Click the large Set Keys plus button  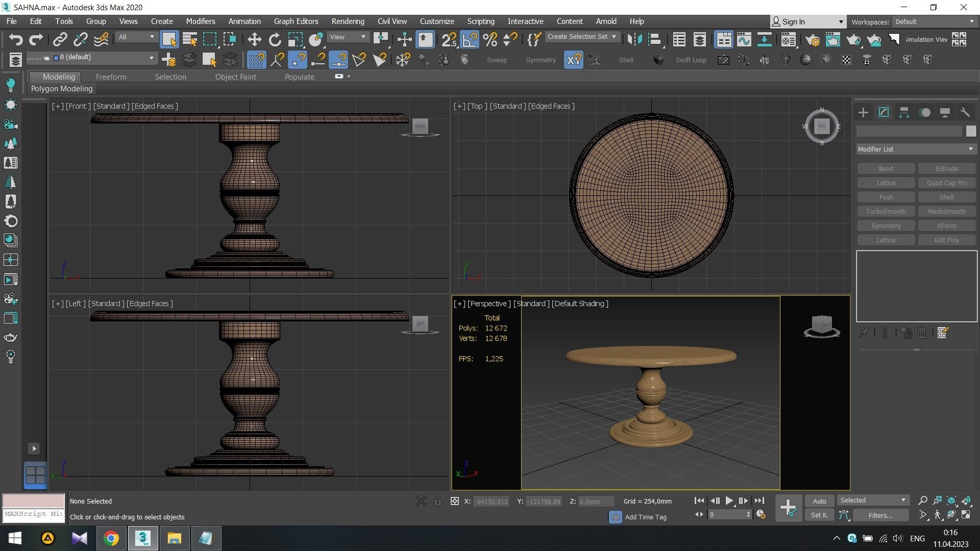(x=788, y=508)
